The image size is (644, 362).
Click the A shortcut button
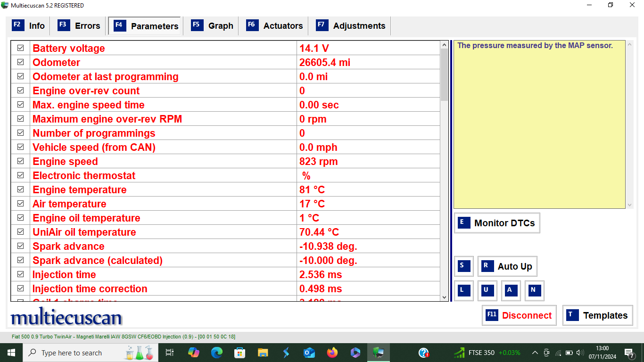pyautogui.click(x=511, y=291)
